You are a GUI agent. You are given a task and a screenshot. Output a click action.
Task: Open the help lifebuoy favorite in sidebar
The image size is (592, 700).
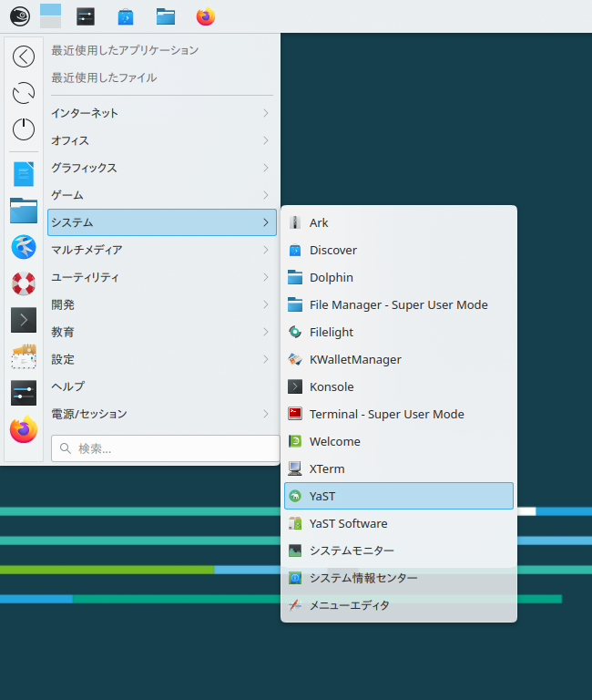[24, 283]
